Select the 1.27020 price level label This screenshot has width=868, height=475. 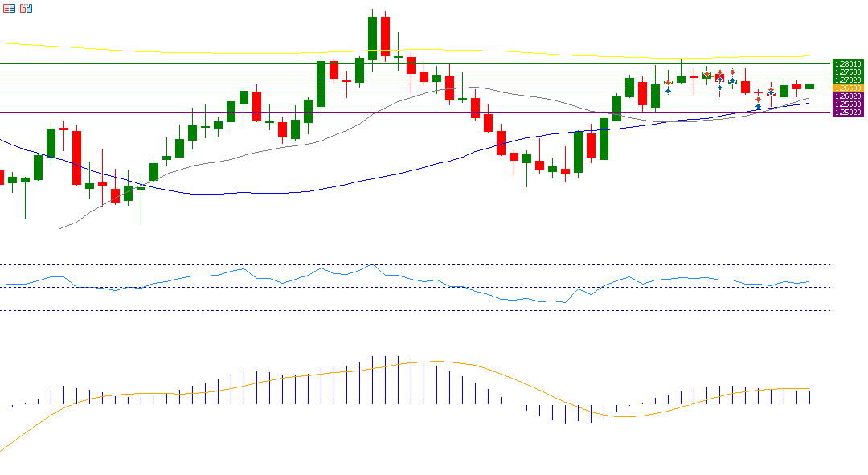point(848,80)
